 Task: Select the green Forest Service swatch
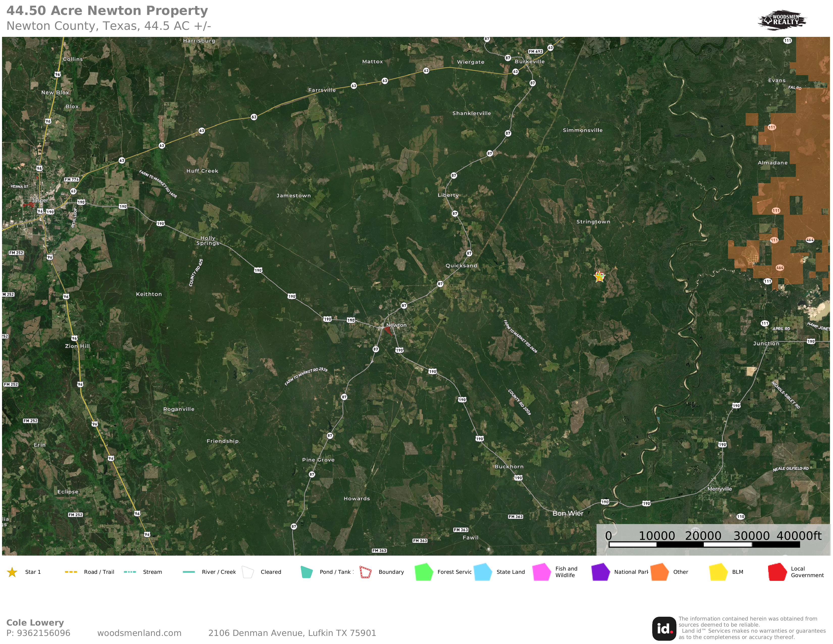pyautogui.click(x=424, y=572)
